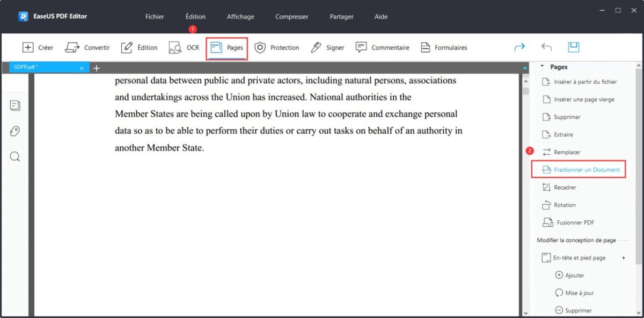Add a new tab with plus icon
The image size is (644, 318).
(x=97, y=68)
